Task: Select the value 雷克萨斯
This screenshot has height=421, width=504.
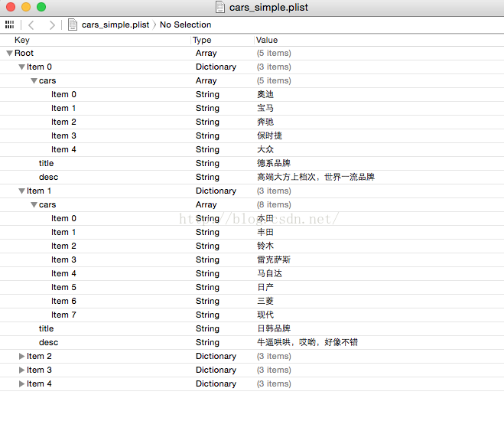Action: [x=274, y=259]
